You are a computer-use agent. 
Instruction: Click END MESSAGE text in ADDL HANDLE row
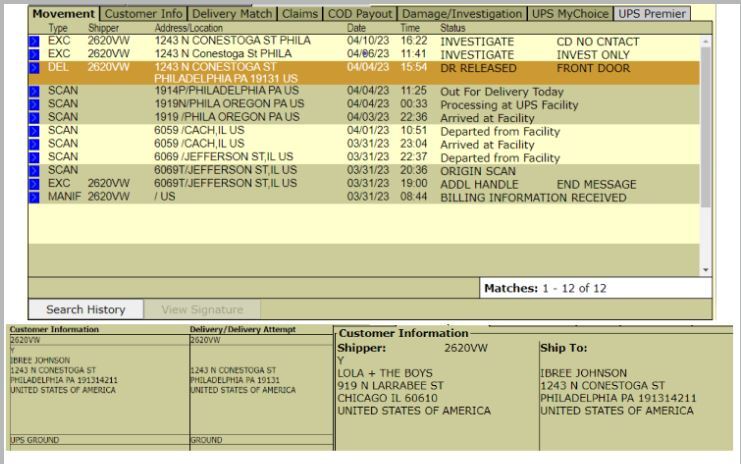click(x=596, y=184)
